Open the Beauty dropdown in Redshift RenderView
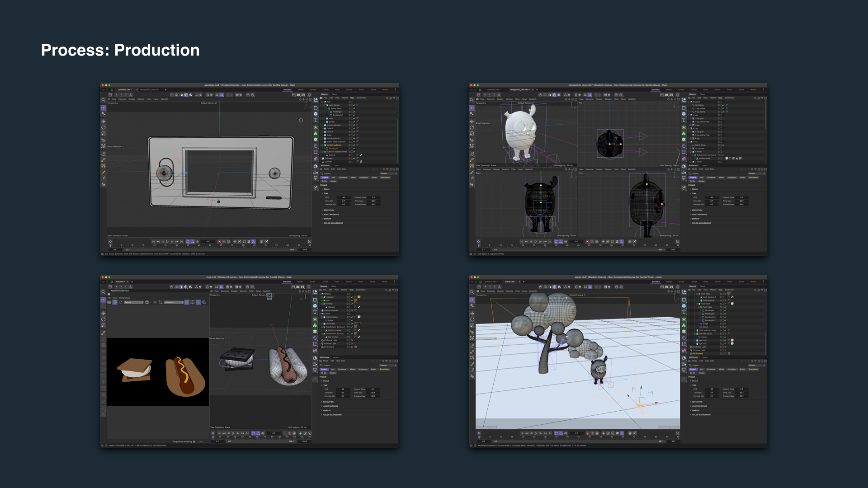Screen dimensions: 868x488 [x=133, y=302]
